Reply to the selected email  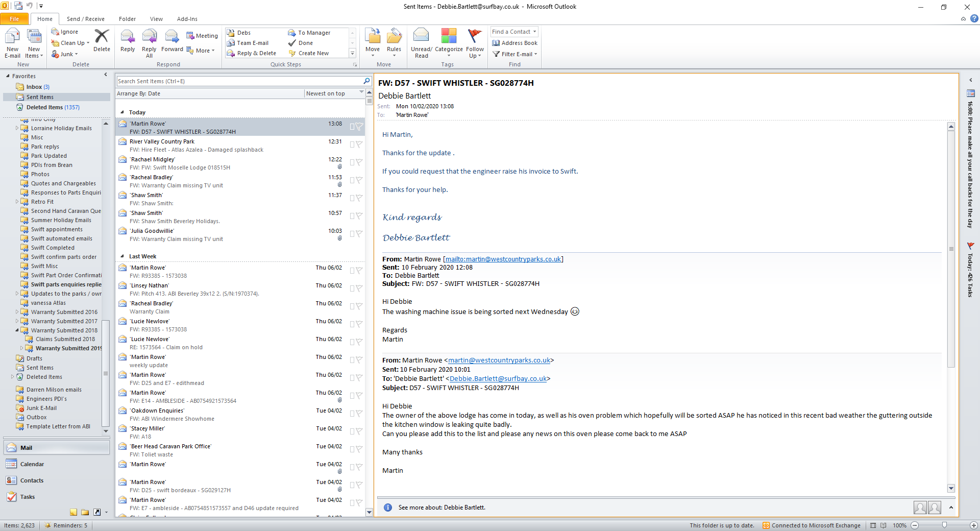click(128, 41)
